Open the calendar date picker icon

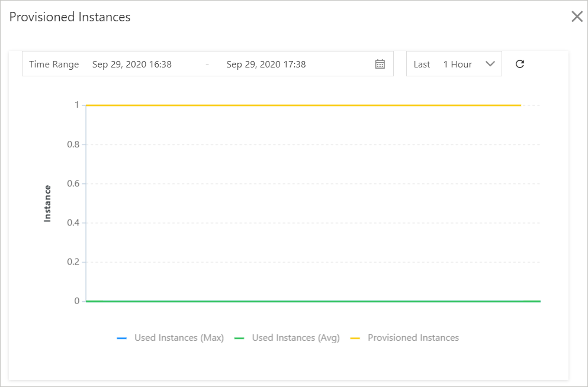(x=380, y=64)
